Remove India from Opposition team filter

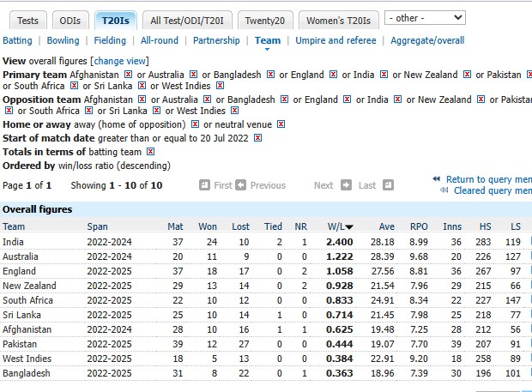click(397, 100)
